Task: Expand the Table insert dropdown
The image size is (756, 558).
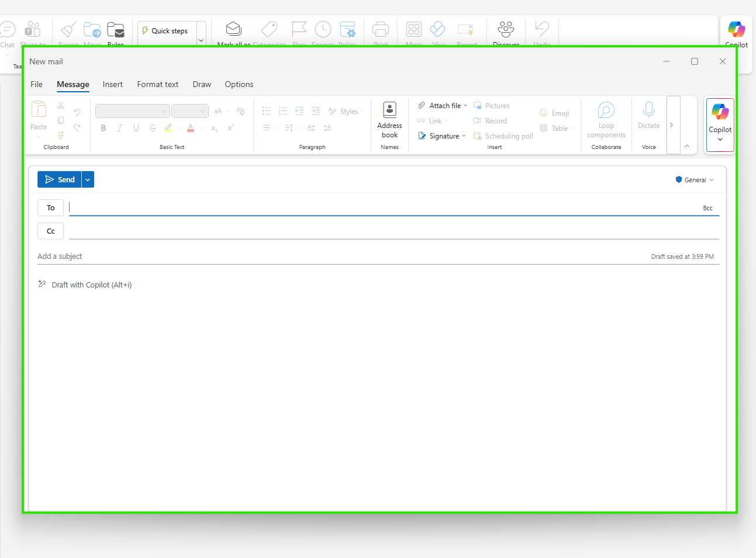Action: [572, 129]
